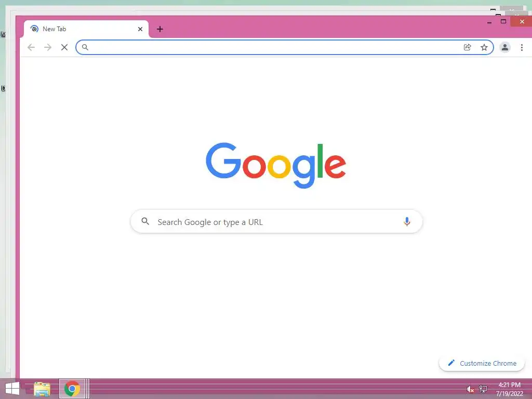The image size is (532, 399).
Task: Close the Chrome window
Action: [x=522, y=22]
